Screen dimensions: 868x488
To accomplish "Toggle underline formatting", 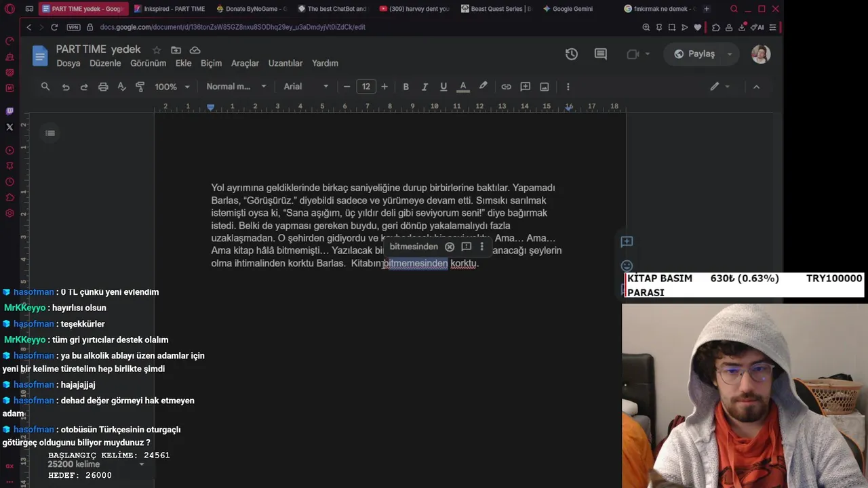I will coord(443,87).
